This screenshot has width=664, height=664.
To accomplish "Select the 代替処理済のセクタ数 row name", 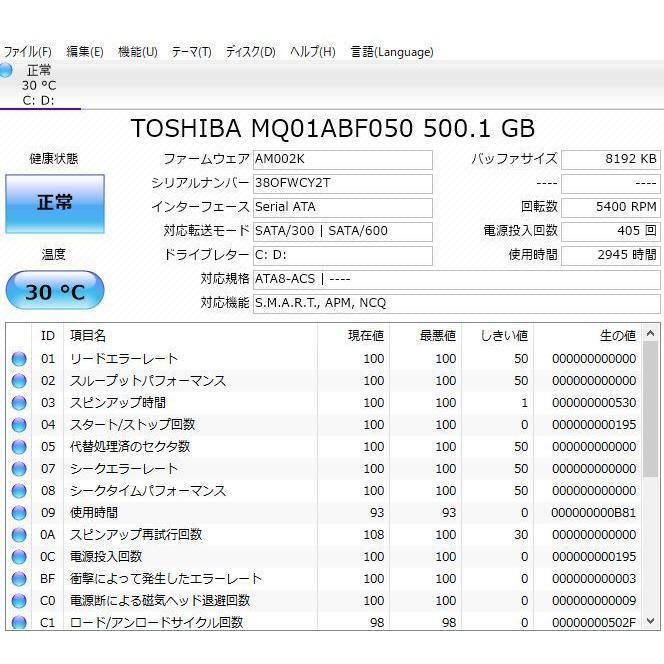I will (130, 447).
